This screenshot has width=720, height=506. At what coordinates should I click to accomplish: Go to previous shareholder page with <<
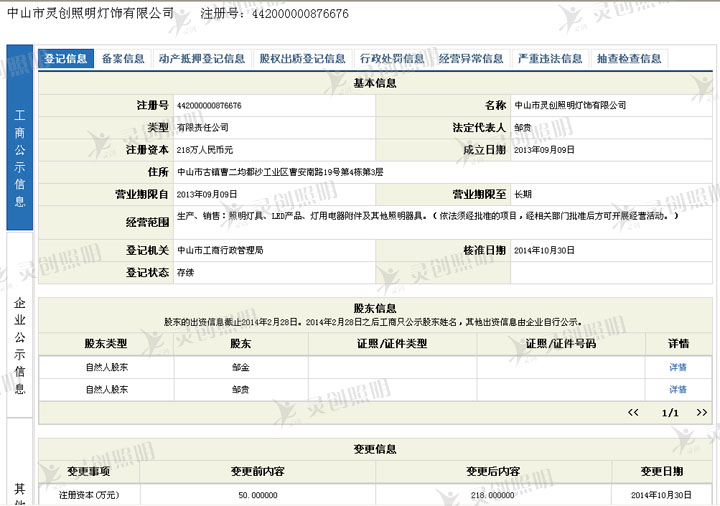633,412
